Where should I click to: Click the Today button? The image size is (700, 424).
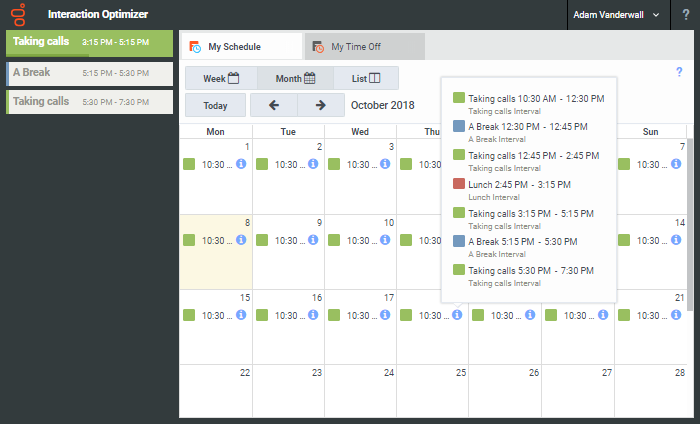point(215,105)
